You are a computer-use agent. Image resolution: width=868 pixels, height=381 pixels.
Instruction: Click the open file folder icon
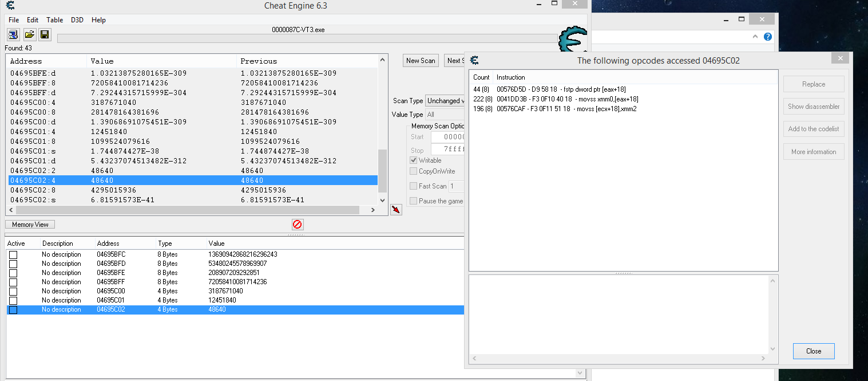(29, 34)
